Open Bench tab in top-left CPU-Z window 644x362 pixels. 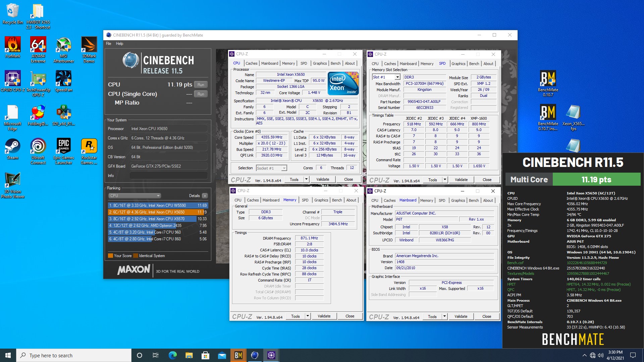point(335,63)
